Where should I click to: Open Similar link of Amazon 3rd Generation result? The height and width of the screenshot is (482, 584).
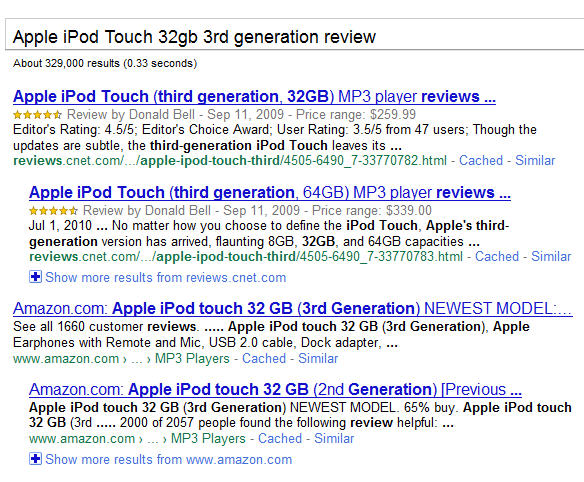318,358
